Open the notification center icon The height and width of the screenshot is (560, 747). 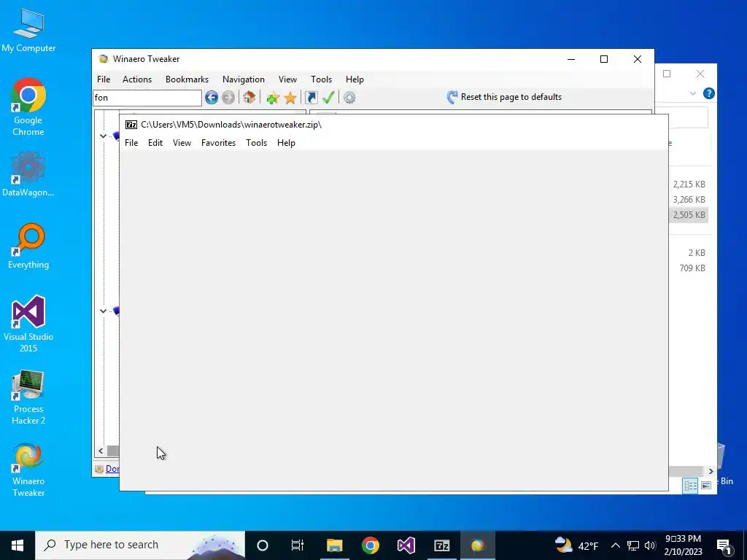(x=724, y=545)
